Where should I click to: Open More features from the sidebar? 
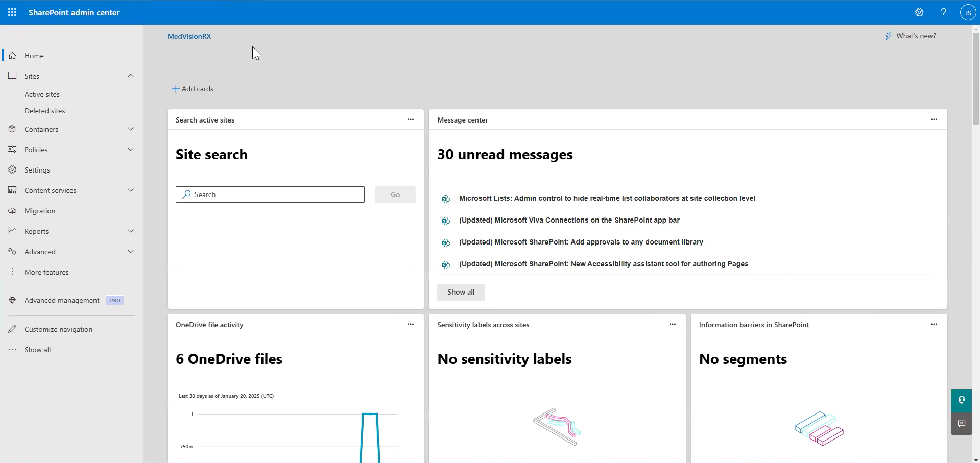[x=46, y=272]
